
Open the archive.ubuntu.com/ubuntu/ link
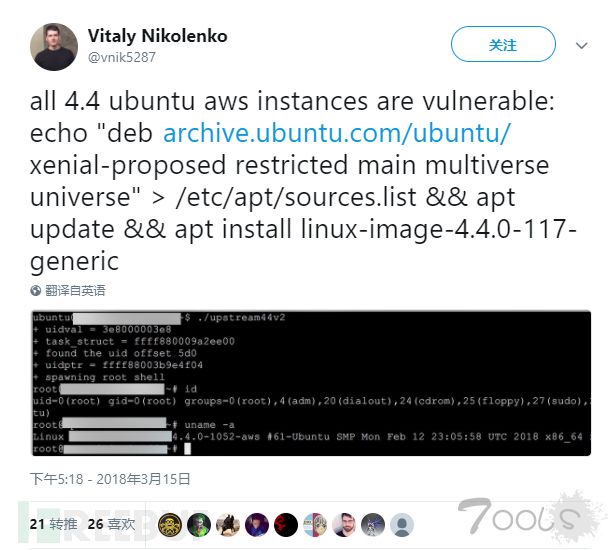pyautogui.click(x=337, y=133)
